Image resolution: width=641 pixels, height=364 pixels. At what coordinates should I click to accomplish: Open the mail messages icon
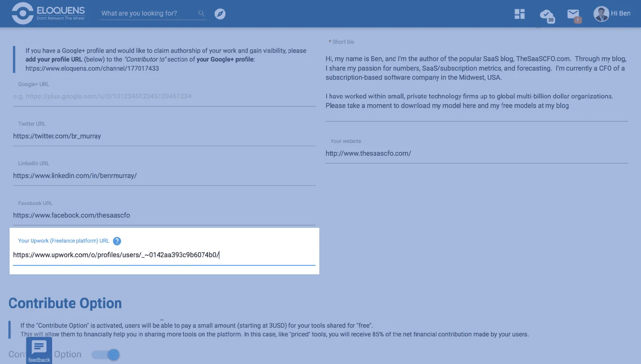point(574,15)
